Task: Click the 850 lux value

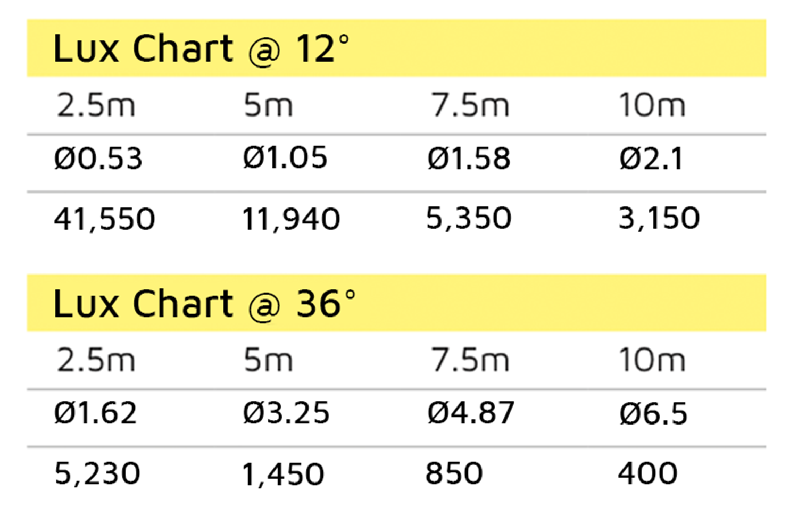Action: pos(454,473)
